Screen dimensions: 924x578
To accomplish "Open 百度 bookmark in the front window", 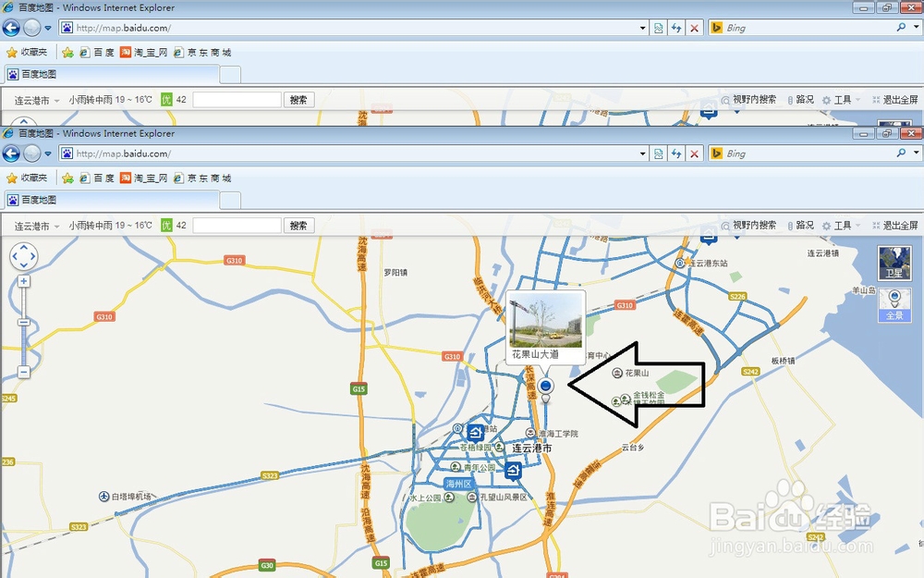I will tap(97, 178).
